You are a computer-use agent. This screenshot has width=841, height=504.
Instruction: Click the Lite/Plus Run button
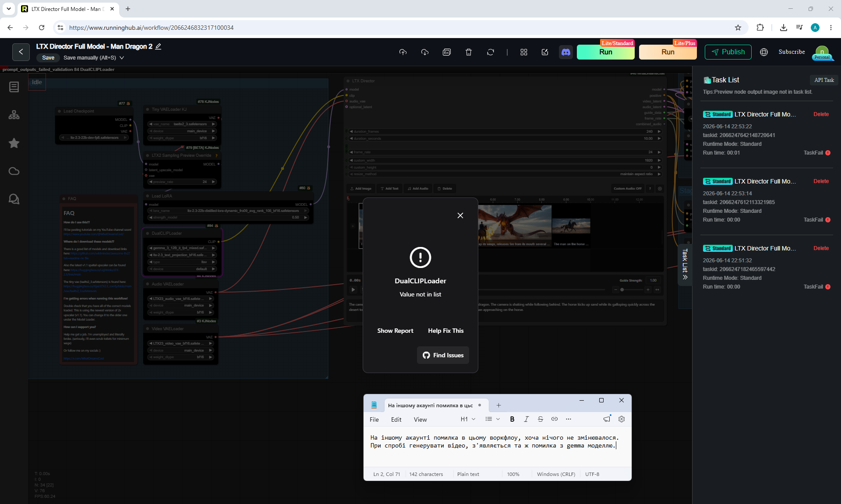point(668,52)
